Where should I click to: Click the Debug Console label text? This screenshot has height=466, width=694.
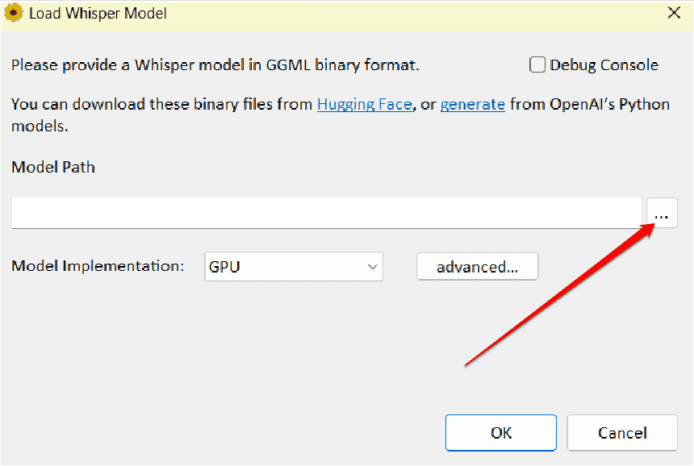pos(605,65)
